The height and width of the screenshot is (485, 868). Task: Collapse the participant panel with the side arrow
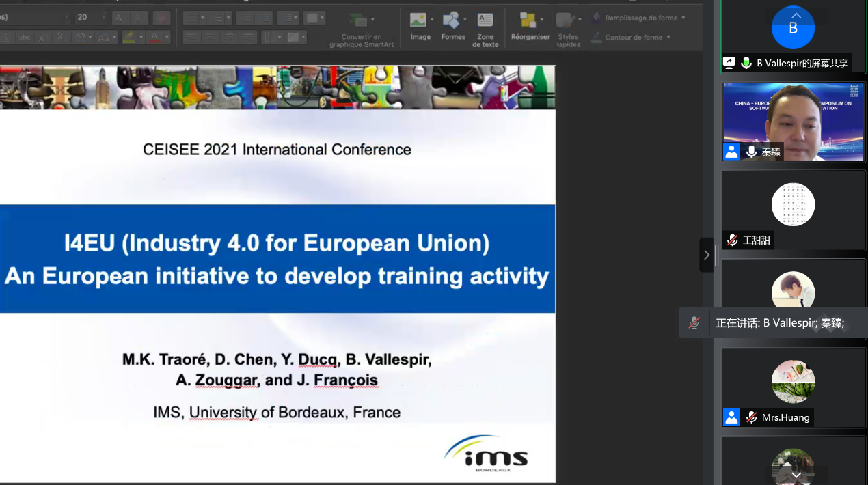706,255
